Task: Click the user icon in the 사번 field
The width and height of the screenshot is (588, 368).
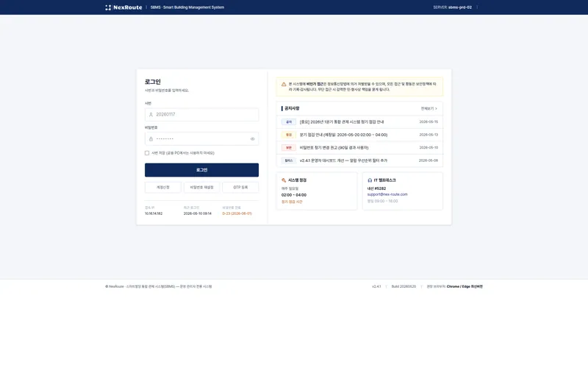Action: [x=151, y=115]
